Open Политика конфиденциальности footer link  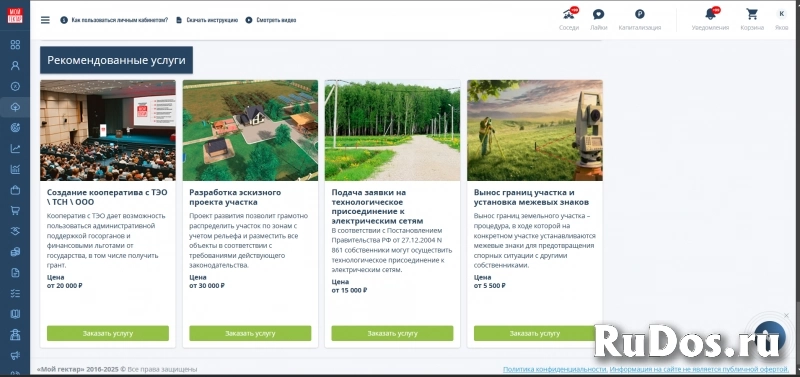point(555,369)
